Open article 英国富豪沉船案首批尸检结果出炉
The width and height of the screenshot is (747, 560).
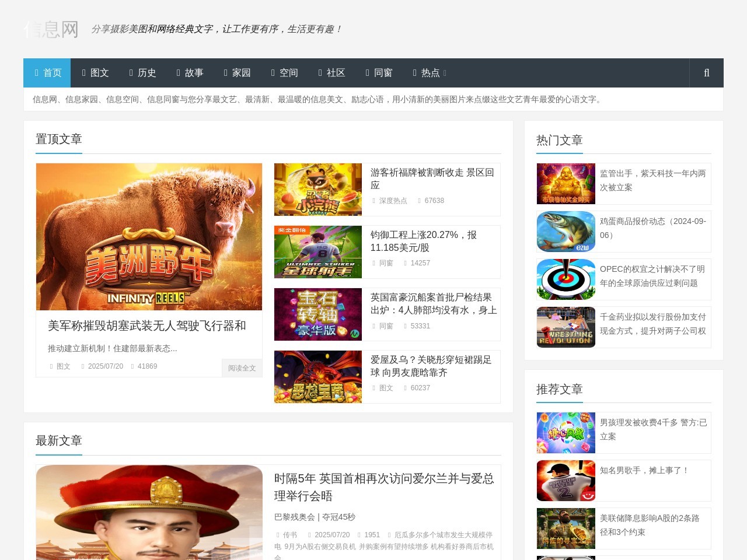click(434, 303)
